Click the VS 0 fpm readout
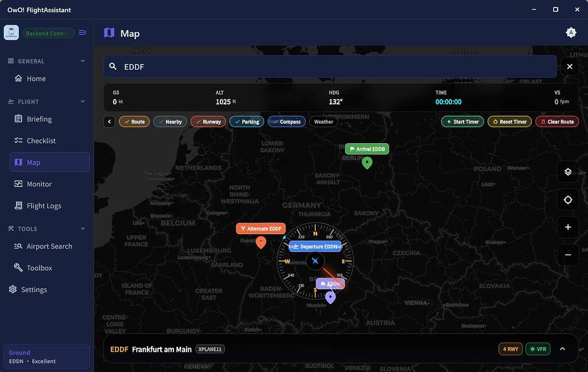 (562, 98)
